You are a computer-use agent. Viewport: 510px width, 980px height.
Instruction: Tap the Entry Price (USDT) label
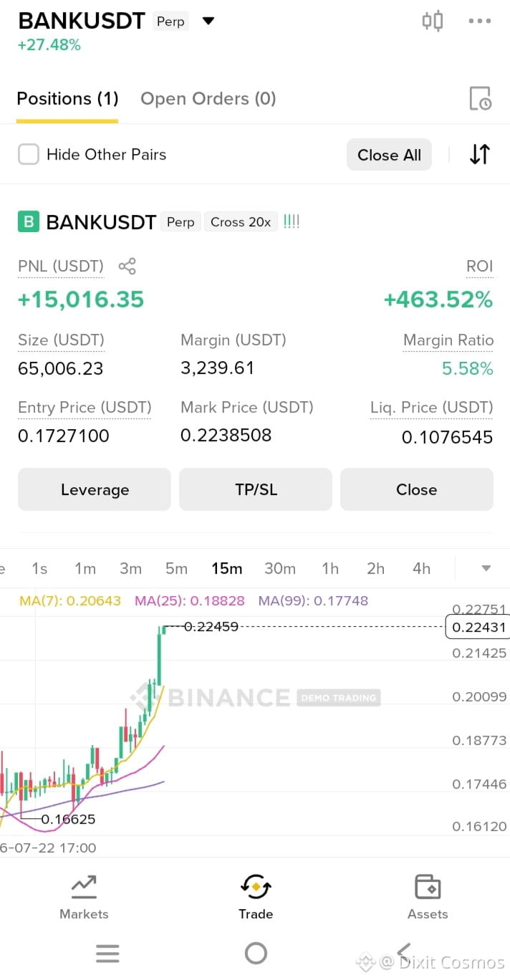click(85, 408)
